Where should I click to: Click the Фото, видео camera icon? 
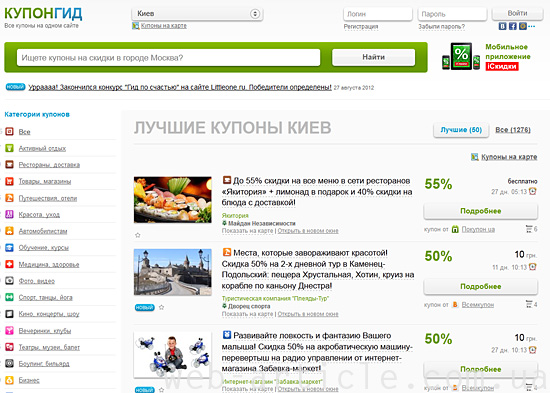[9, 280]
